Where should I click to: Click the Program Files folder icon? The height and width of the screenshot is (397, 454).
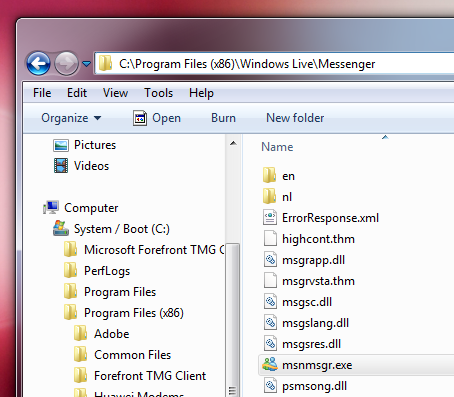pyautogui.click(x=71, y=291)
